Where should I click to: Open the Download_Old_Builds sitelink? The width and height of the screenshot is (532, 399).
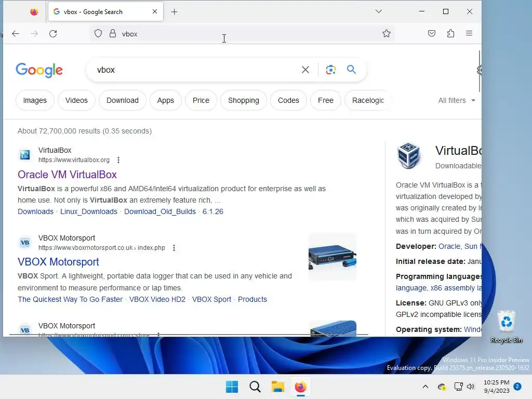[160, 211]
